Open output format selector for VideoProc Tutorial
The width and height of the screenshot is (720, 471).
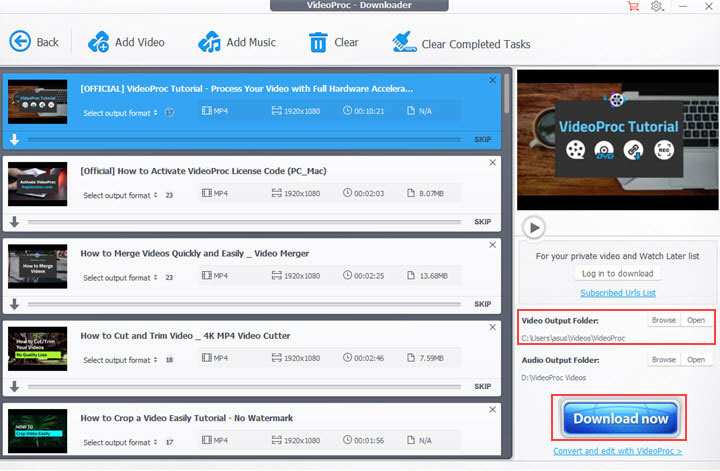[120, 113]
